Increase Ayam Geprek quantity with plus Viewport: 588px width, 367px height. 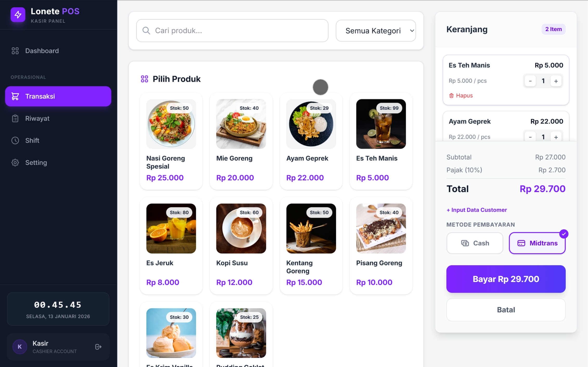point(556,137)
